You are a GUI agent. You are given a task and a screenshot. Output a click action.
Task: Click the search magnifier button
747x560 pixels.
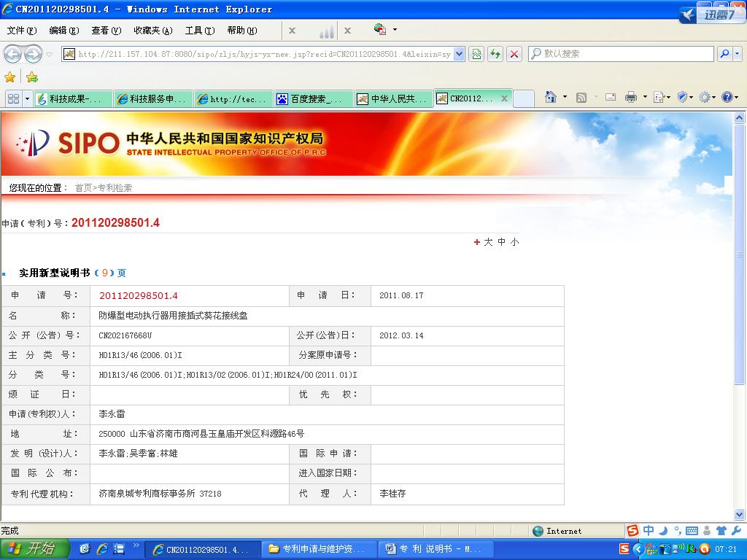point(724,54)
